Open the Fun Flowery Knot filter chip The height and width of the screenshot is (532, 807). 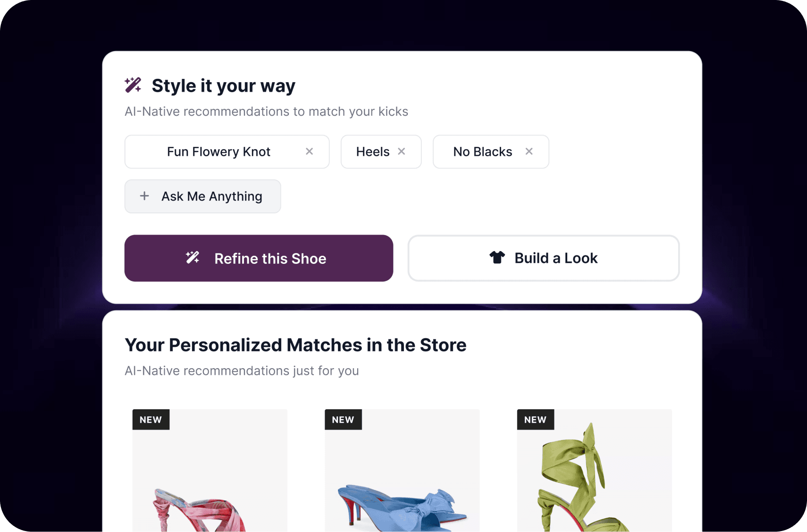coord(218,151)
